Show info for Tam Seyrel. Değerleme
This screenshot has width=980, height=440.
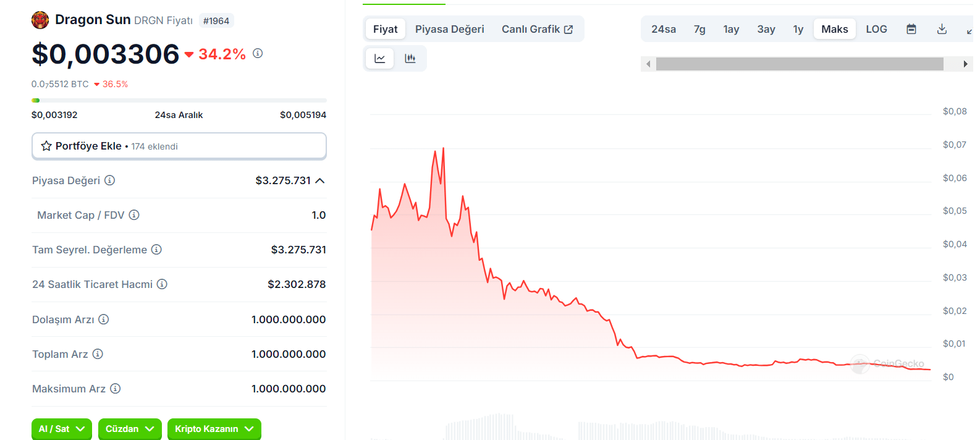point(156,250)
